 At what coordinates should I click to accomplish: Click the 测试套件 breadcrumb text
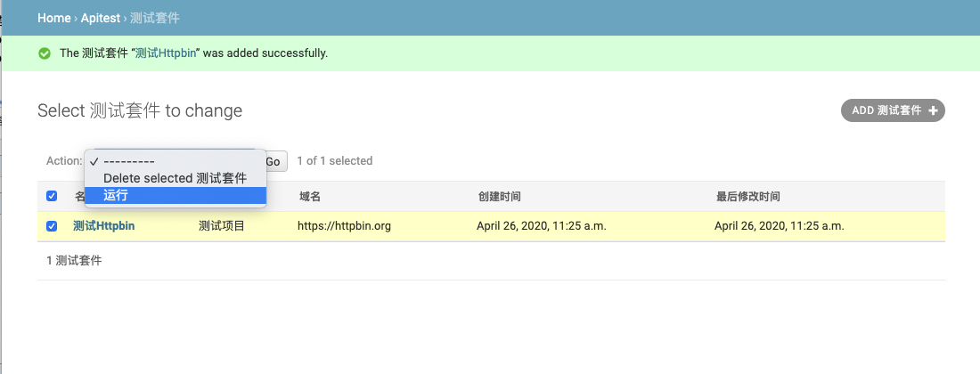click(x=155, y=18)
